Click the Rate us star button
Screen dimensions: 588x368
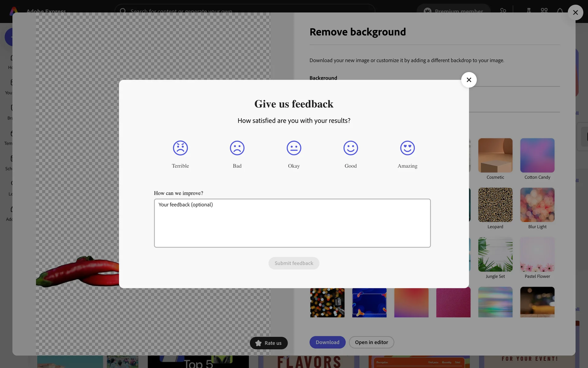(x=269, y=343)
